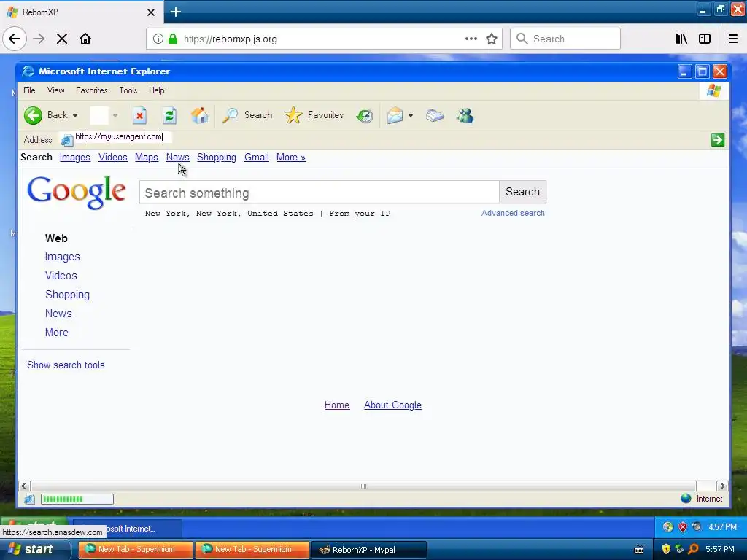Click the horizontal scrollbar right arrow
747x560 pixels.
722,486
